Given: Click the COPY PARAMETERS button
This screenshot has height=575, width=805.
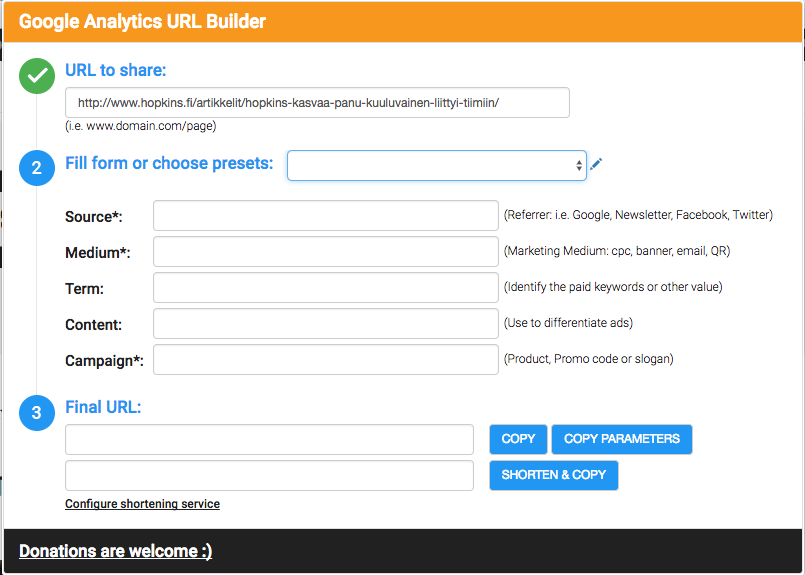Looking at the screenshot, I should pyautogui.click(x=622, y=439).
